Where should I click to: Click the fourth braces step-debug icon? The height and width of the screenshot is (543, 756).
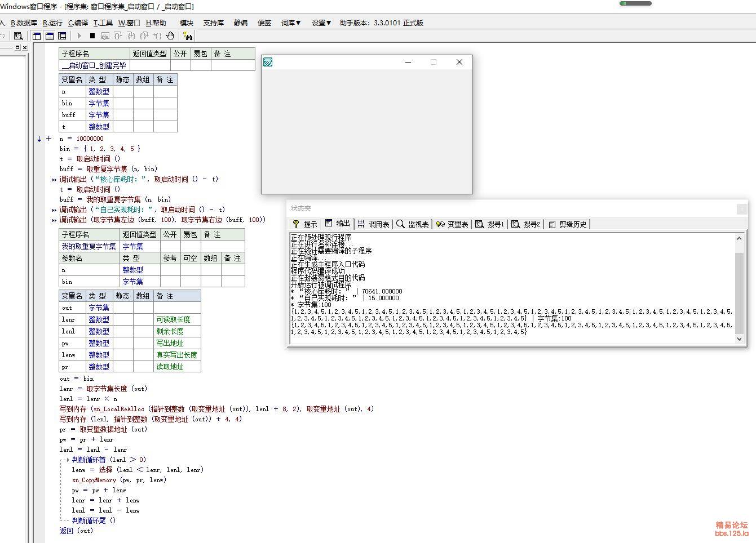click(x=157, y=36)
